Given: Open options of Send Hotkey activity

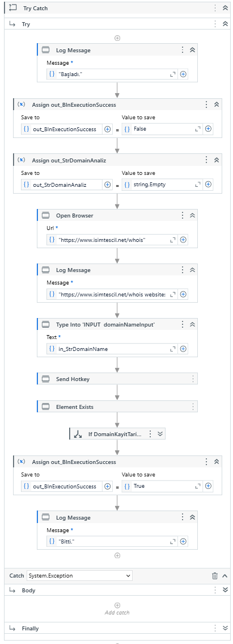Looking at the screenshot, I should pos(193,379).
